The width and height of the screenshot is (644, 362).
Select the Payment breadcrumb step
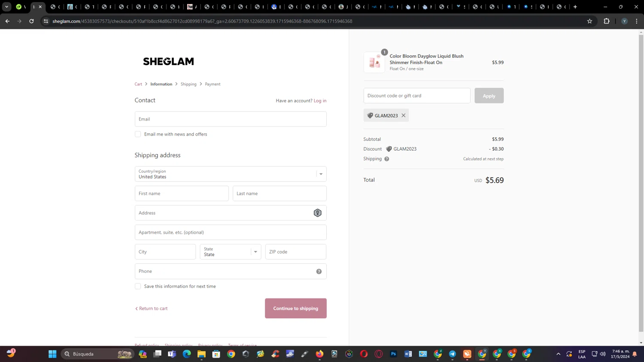point(213,84)
